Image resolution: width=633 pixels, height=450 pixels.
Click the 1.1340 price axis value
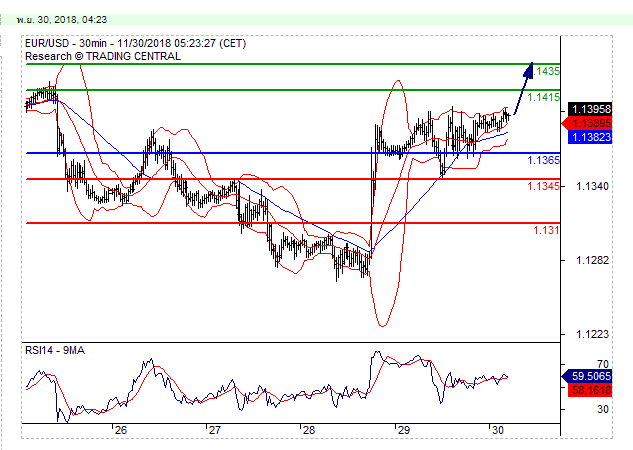592,186
